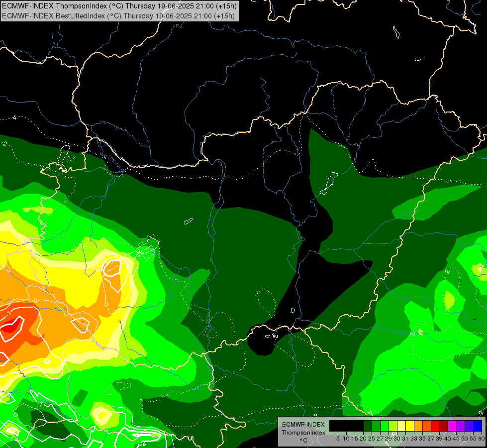The image size is (487, 448).
Task: Click the legend tick value 5
Action: [x=338, y=439]
